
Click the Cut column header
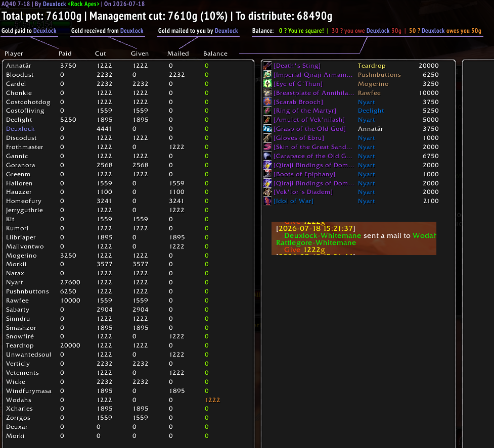click(x=101, y=54)
